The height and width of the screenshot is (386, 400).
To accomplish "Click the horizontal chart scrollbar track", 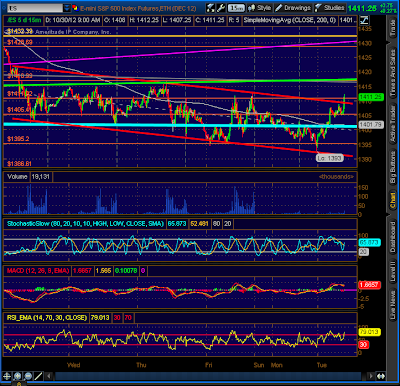I will (x=208, y=376).
